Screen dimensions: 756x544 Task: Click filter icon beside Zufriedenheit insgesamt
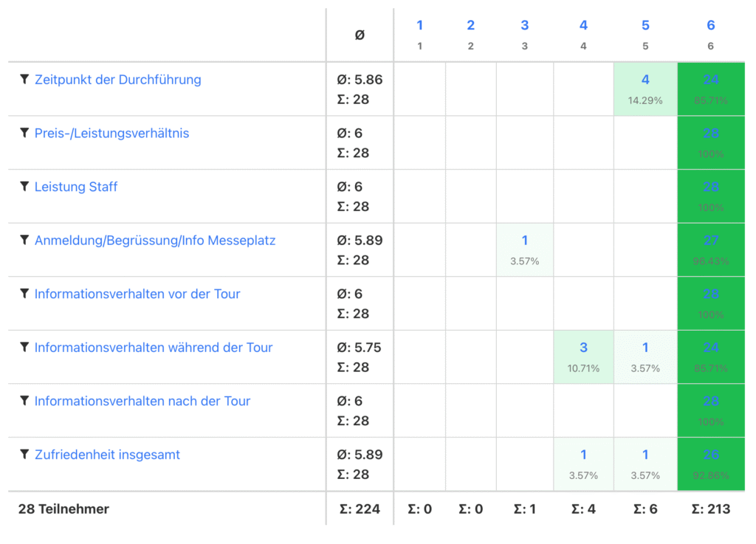(24, 455)
